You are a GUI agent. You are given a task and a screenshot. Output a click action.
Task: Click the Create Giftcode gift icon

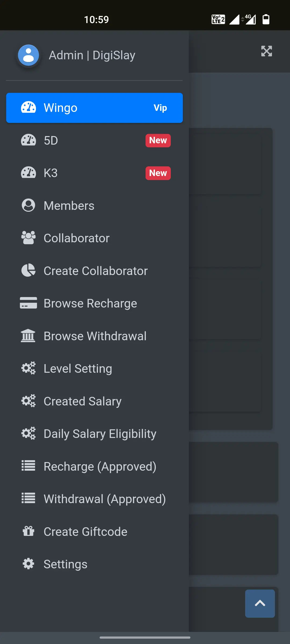click(x=28, y=531)
